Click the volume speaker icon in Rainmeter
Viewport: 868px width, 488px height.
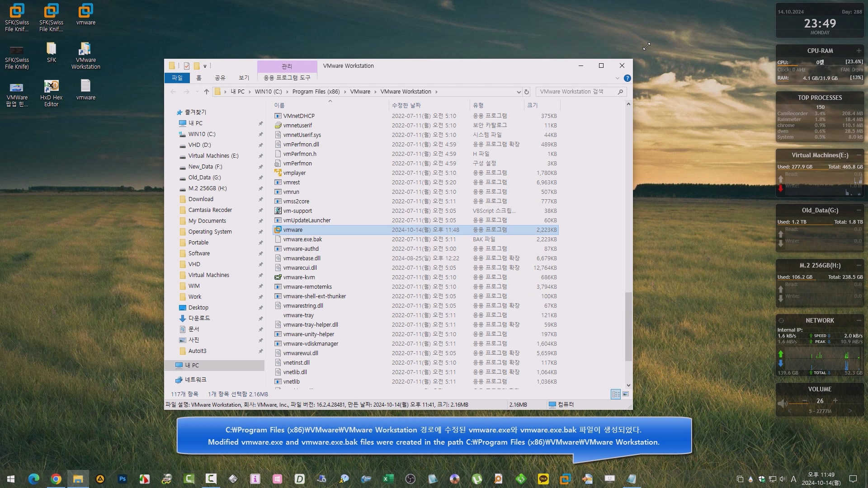pyautogui.click(x=782, y=403)
